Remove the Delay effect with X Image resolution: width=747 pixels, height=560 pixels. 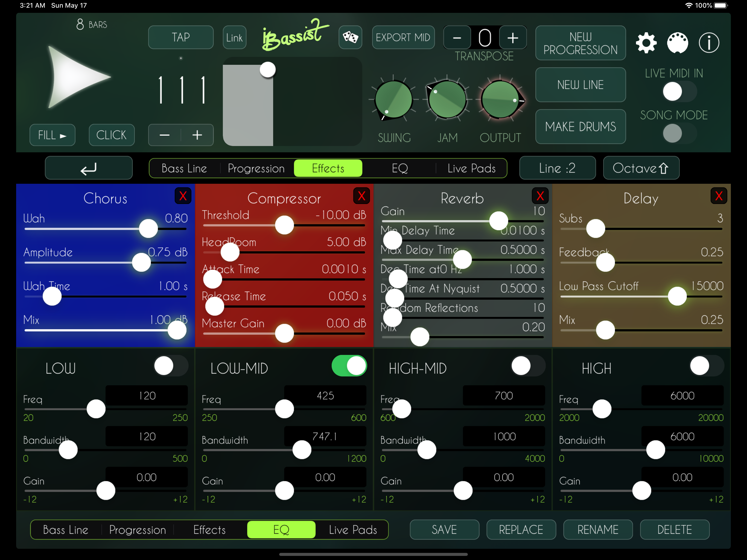(x=718, y=196)
